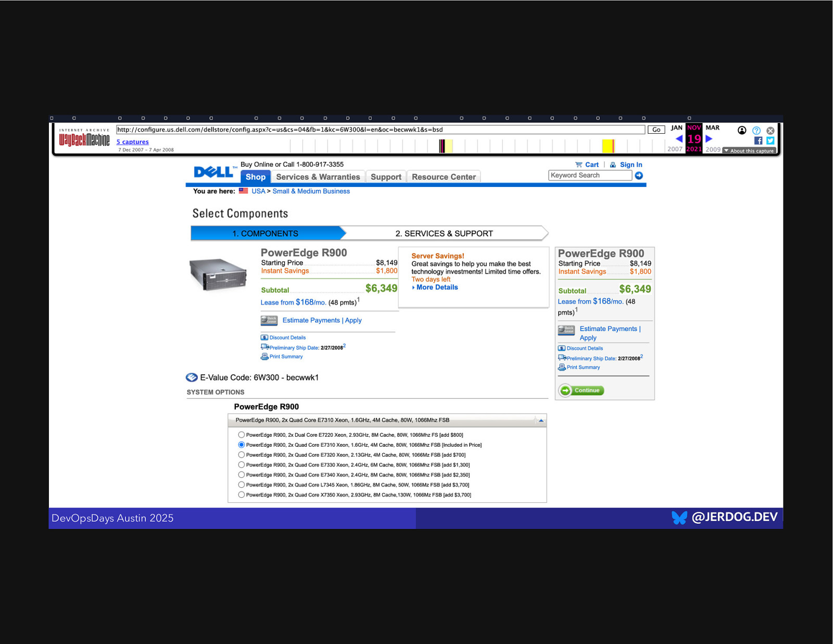Click left Estimate Payments | Apply link

[322, 320]
